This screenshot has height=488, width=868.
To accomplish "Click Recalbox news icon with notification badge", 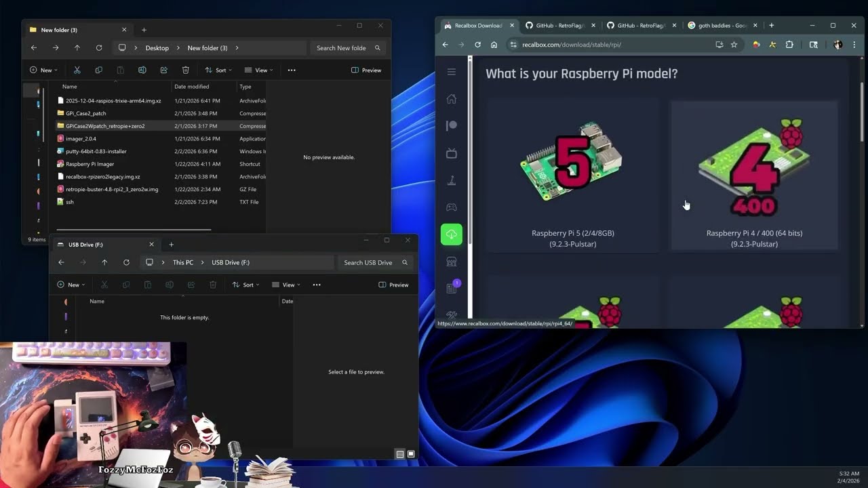I will [452, 287].
